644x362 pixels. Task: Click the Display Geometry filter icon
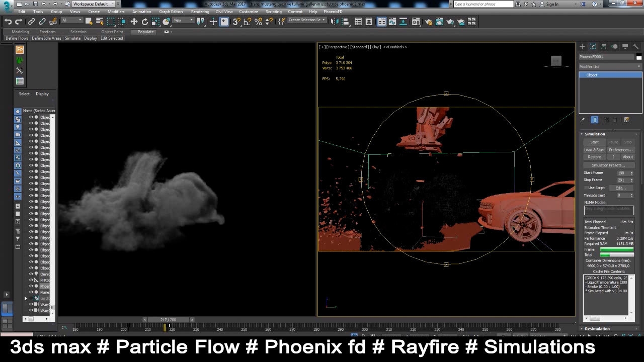pyautogui.click(x=18, y=111)
